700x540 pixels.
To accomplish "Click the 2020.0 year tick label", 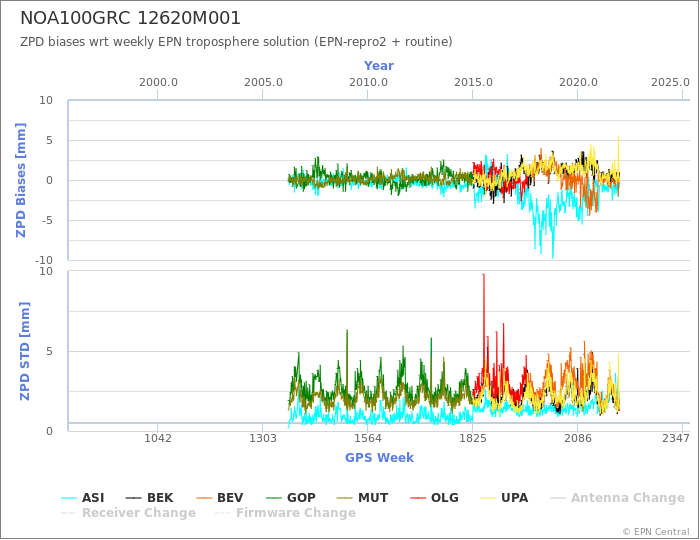I will pyautogui.click(x=578, y=83).
